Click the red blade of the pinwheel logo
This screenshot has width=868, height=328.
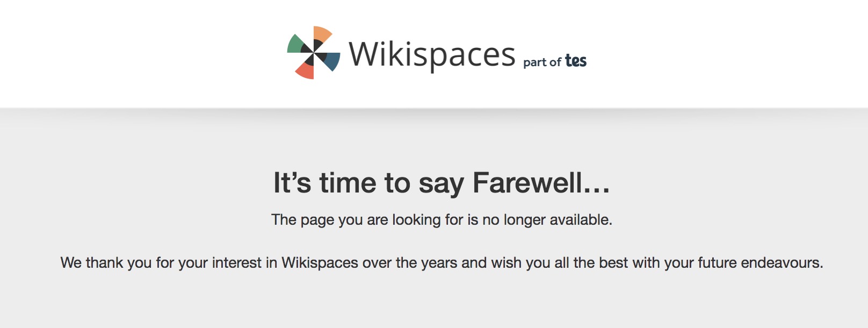pos(305,71)
